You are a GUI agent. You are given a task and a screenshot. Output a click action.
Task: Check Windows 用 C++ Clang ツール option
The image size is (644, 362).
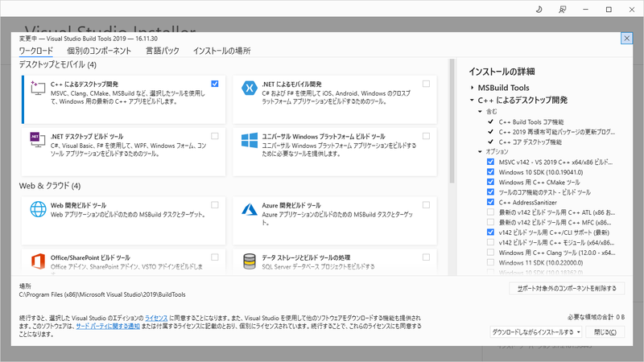tap(490, 253)
